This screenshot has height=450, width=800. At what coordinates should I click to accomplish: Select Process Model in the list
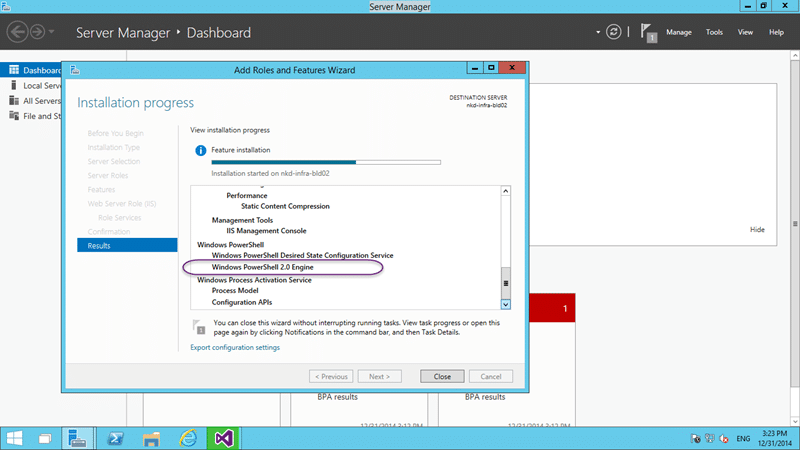[x=235, y=290]
